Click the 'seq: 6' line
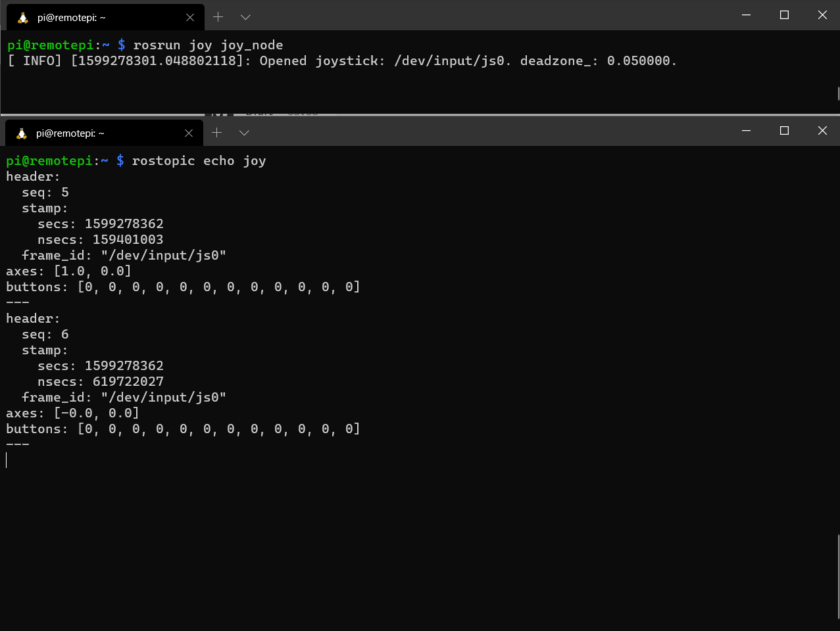This screenshot has height=631, width=840. pyautogui.click(x=45, y=335)
